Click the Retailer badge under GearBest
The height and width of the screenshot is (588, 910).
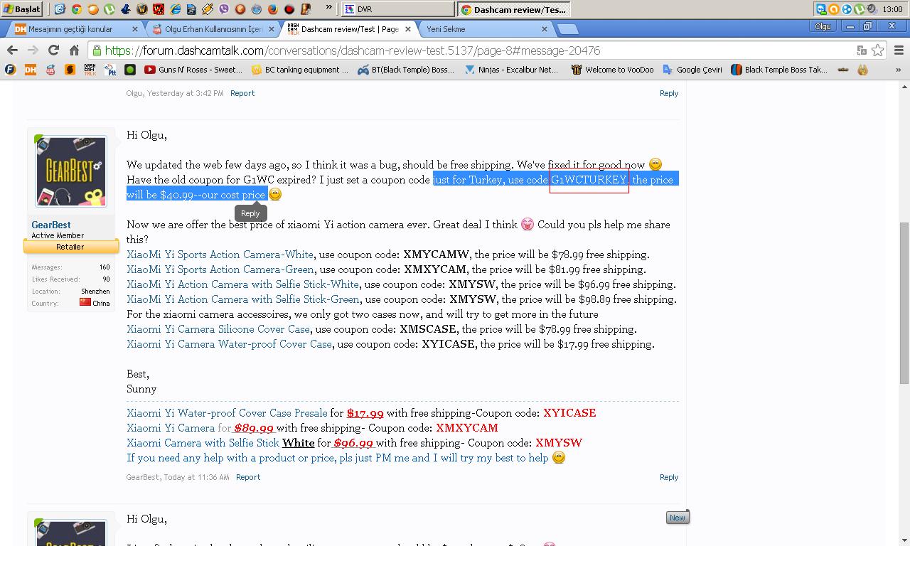[x=70, y=247]
